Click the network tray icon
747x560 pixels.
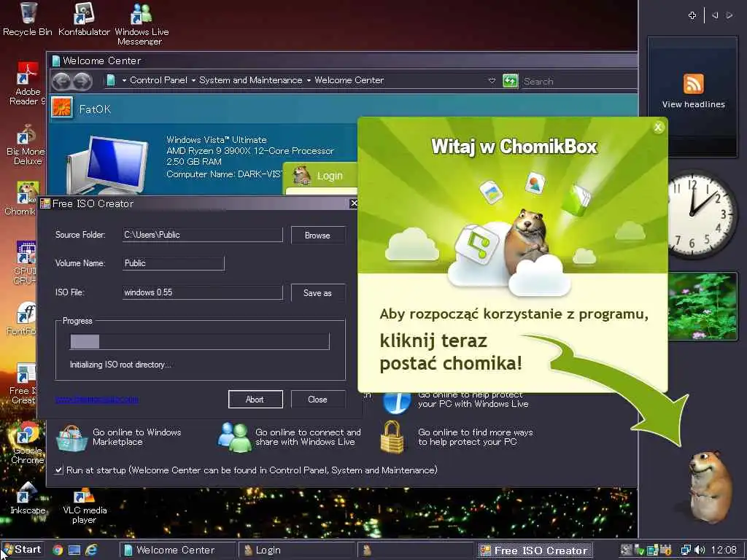click(x=686, y=550)
